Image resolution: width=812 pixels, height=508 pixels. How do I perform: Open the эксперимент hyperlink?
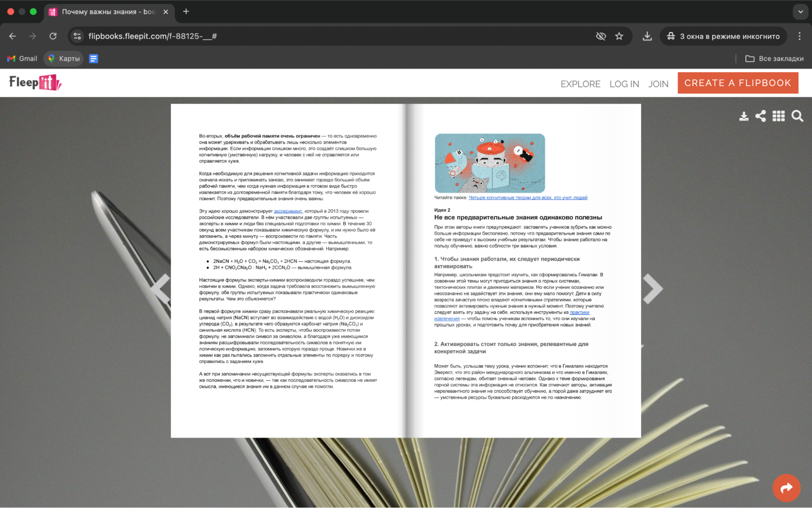(x=288, y=211)
